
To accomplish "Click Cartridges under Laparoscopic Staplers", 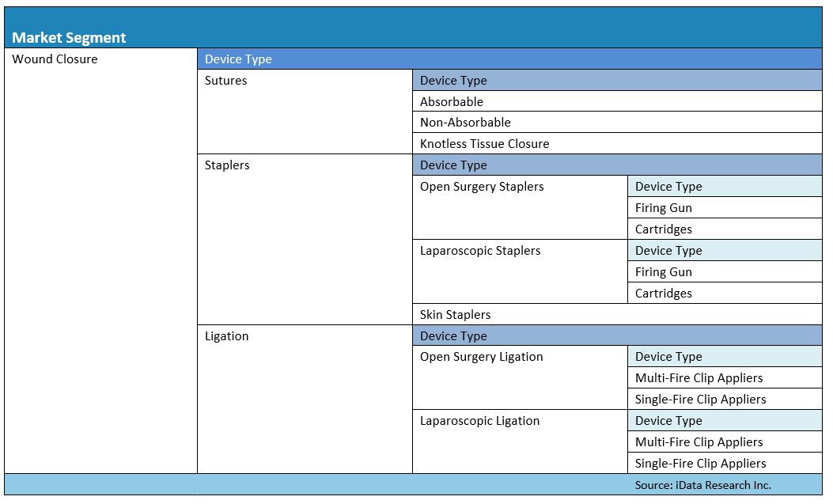I will 725,294.
